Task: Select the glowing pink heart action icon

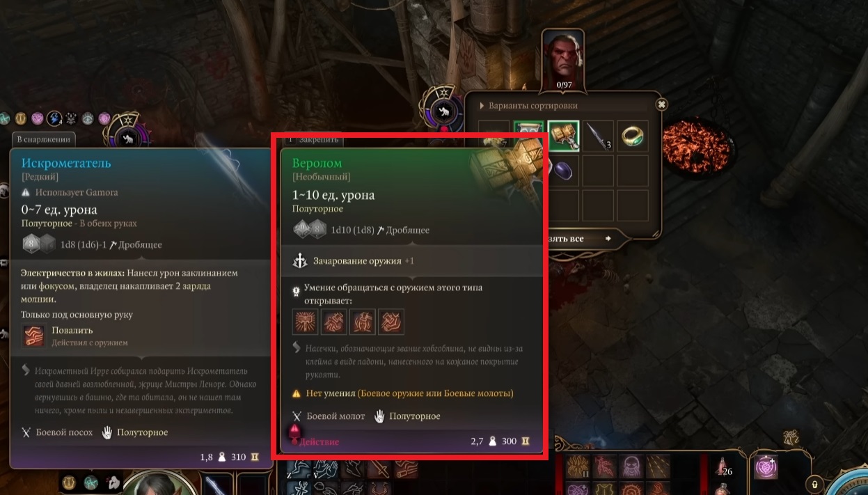Action: click(768, 466)
